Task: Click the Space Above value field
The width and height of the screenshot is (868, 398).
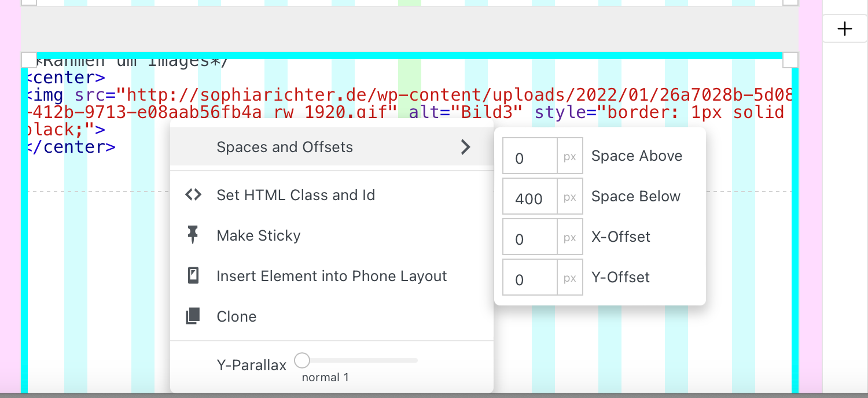Action: coord(529,156)
